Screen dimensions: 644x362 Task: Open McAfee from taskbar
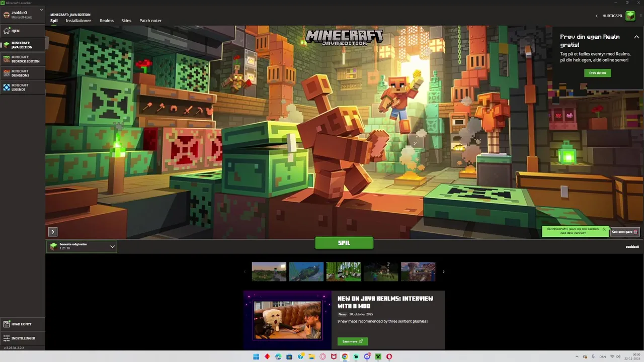(334, 356)
